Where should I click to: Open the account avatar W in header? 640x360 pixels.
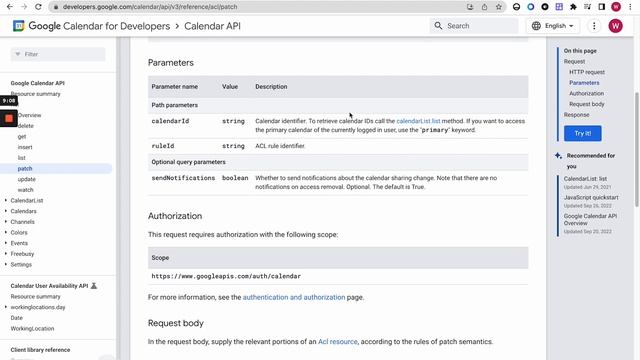click(x=616, y=26)
